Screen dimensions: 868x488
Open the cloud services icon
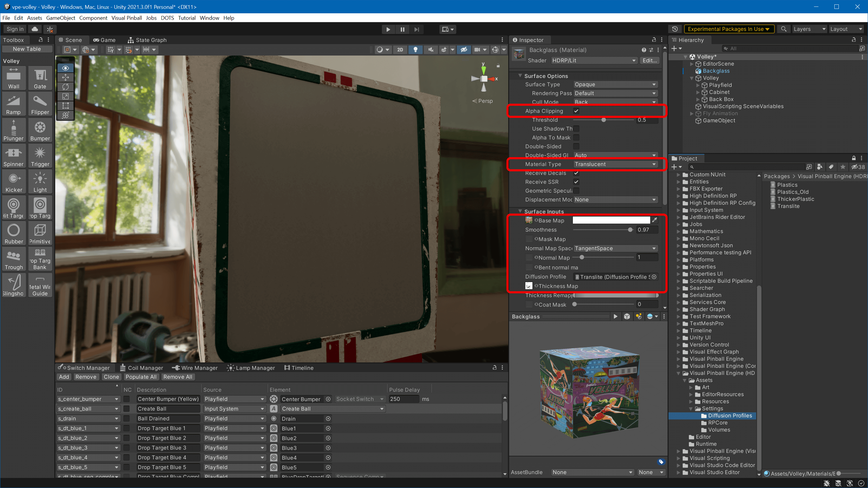(x=35, y=29)
